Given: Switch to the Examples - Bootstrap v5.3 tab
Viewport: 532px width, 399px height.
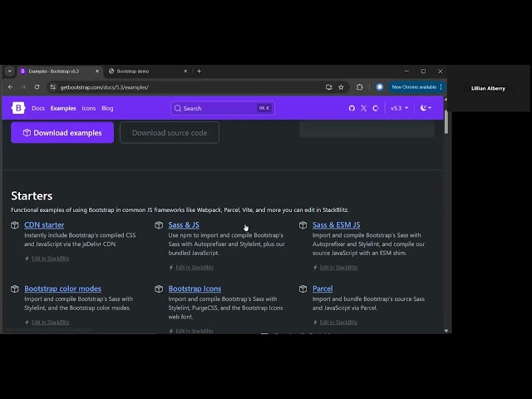Looking at the screenshot, I should tap(59, 71).
